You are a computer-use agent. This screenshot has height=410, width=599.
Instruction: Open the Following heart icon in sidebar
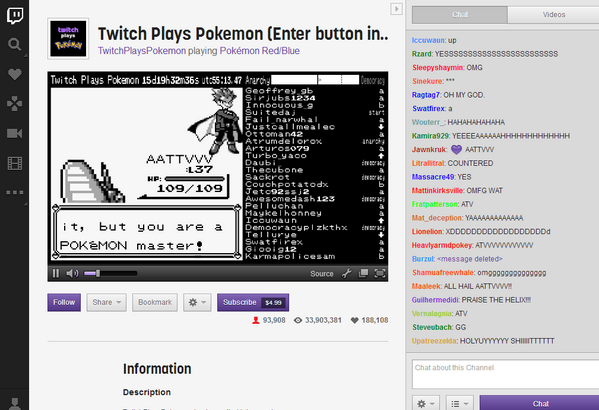coord(15,74)
